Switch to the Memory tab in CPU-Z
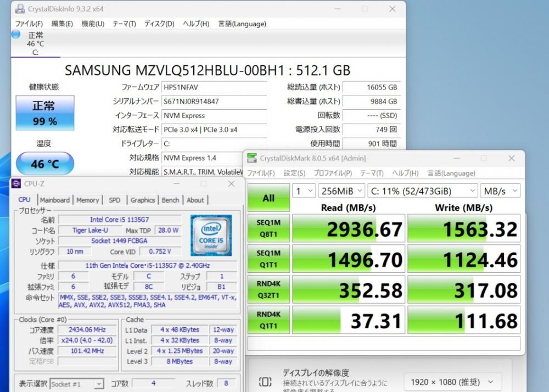 click(87, 200)
